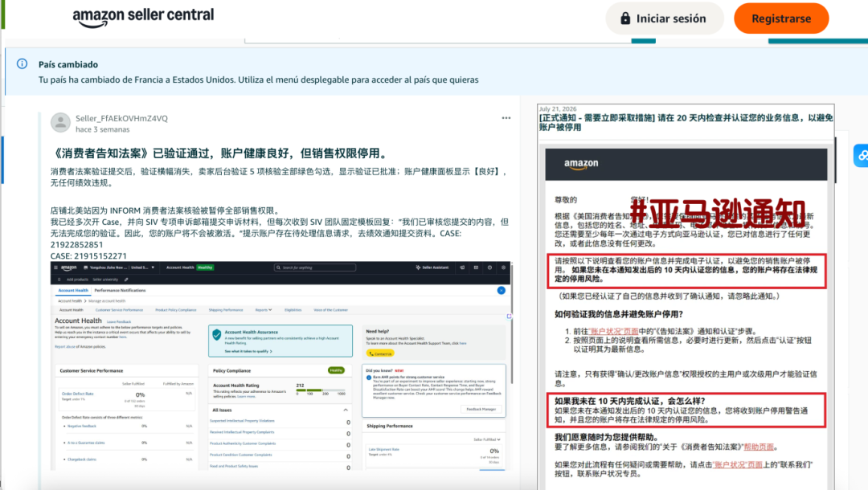Click the orange Registrarse button
Viewport: 868px width, 490px height.
click(781, 18)
